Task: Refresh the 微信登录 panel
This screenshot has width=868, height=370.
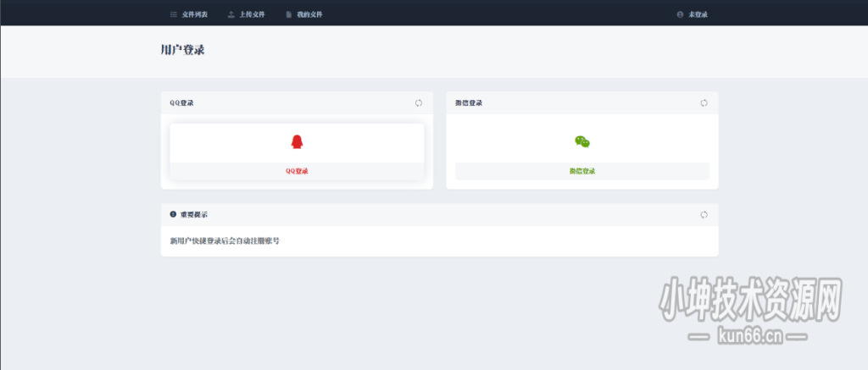Action: point(704,102)
